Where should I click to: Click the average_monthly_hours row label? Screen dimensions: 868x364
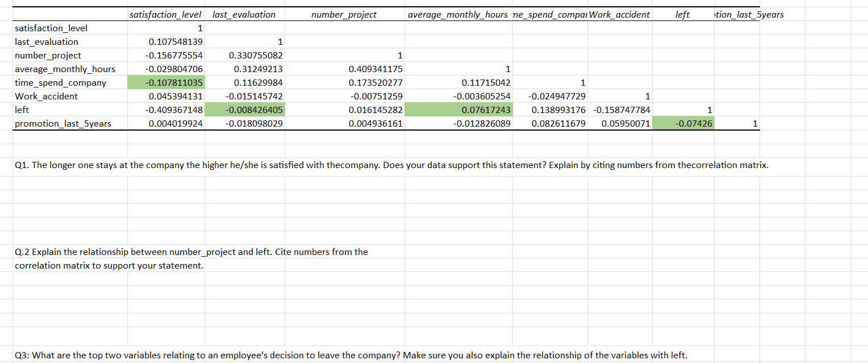point(65,69)
